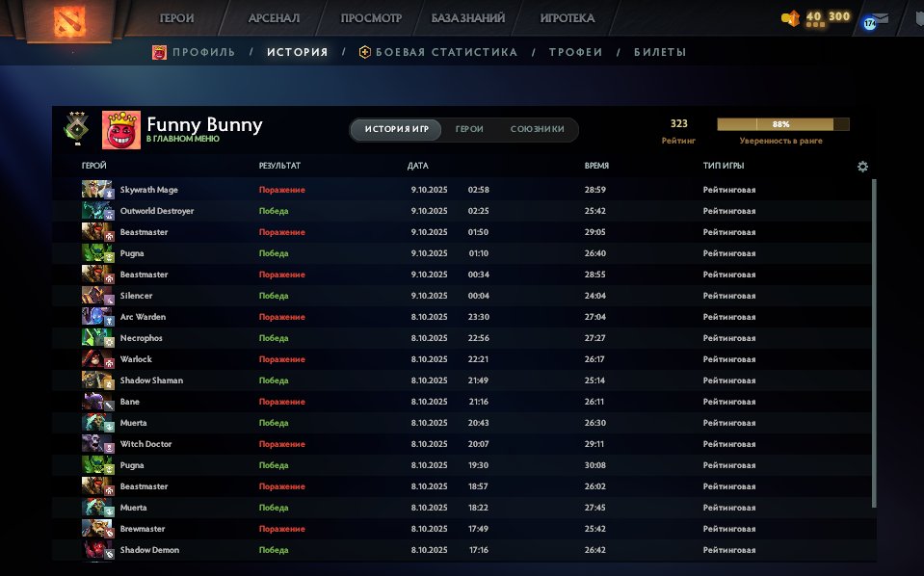Click the Dota Plus shard icon before Боевая статистика
The image size is (924, 576).
click(x=365, y=52)
